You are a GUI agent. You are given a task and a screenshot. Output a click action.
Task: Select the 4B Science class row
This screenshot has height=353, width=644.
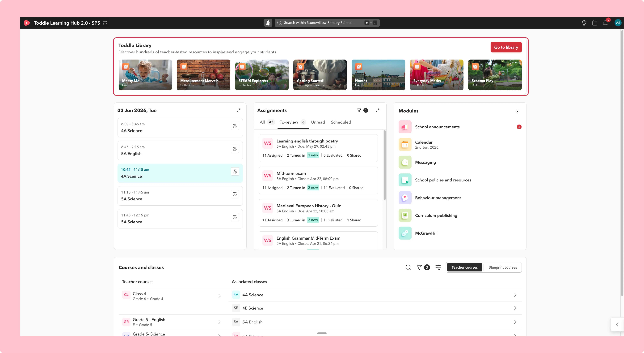pos(375,308)
